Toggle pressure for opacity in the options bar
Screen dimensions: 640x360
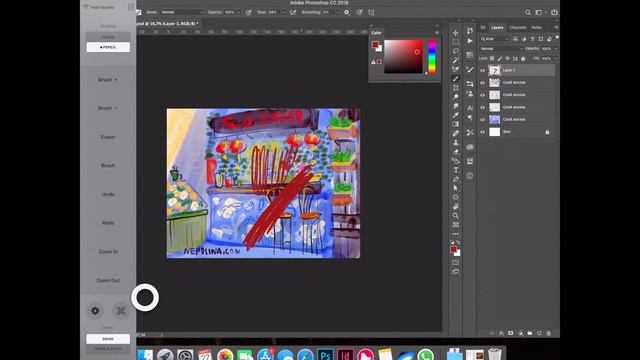click(x=249, y=12)
